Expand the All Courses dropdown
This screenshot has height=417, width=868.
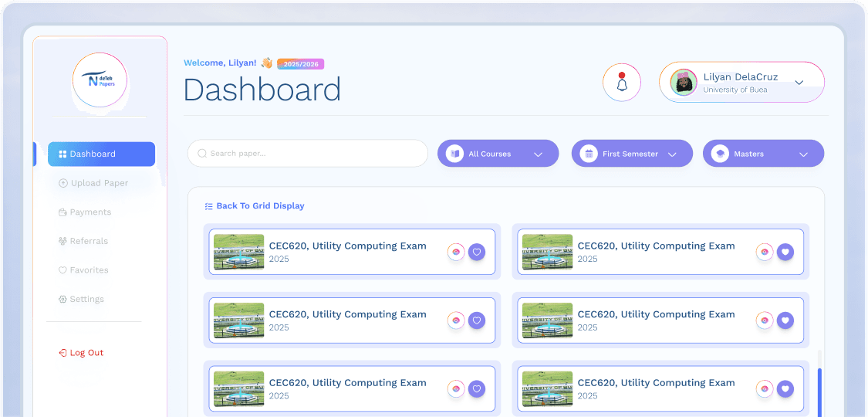click(x=538, y=154)
